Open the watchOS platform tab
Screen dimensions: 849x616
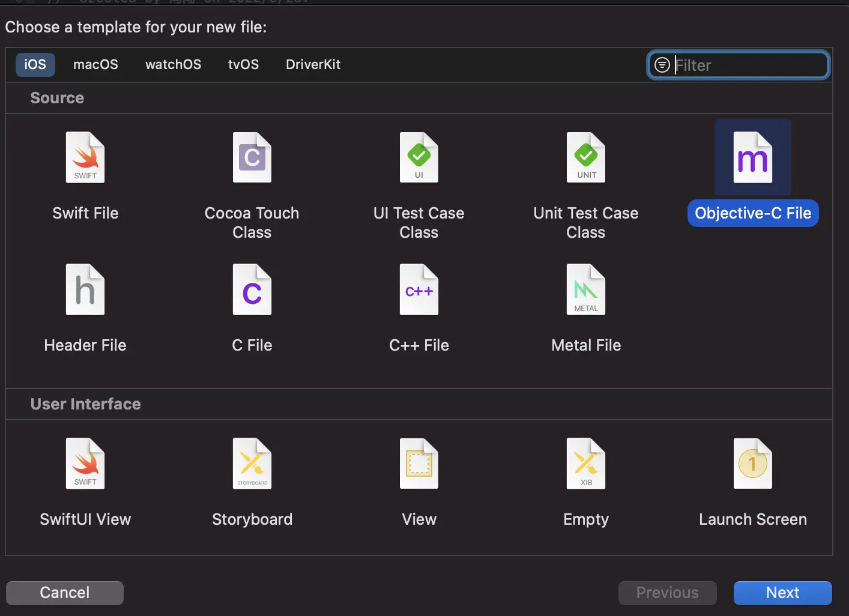[x=173, y=65]
